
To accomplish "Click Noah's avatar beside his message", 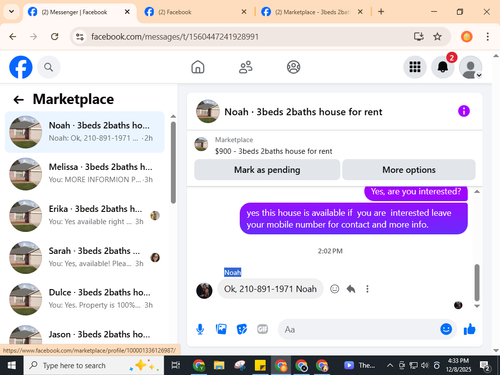I will click(204, 290).
